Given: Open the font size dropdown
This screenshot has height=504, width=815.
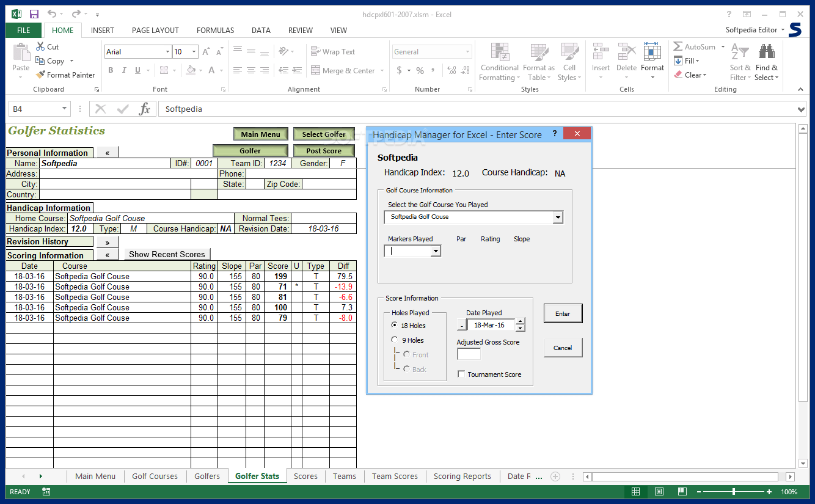Looking at the screenshot, I should (x=194, y=52).
